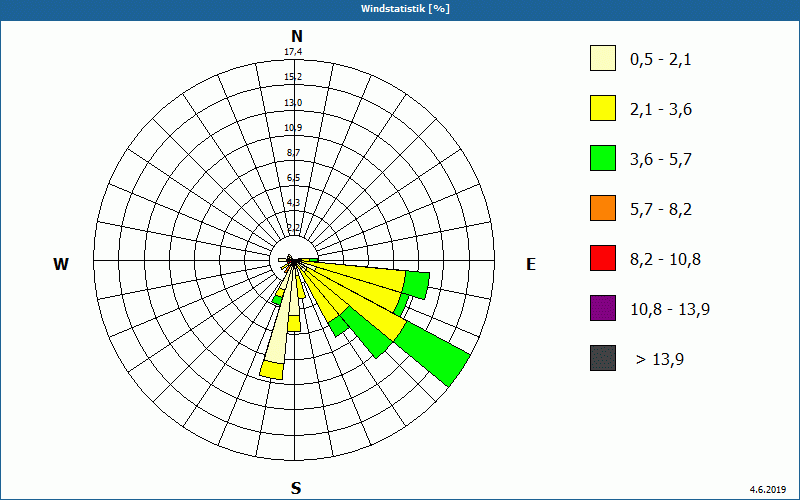Click the legend label > 13,9
Screen dimensions: 800x500
point(660,360)
